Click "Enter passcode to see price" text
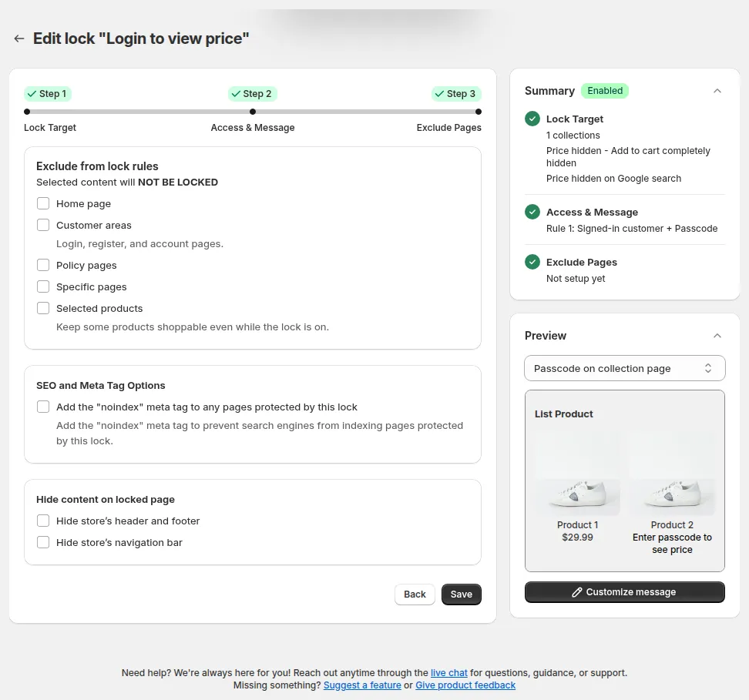 tap(672, 544)
